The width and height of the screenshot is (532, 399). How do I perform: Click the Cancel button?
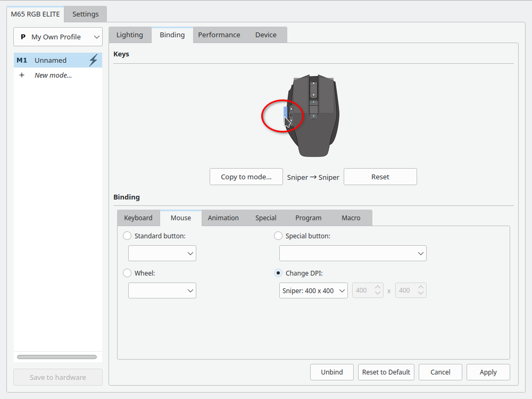pos(440,372)
